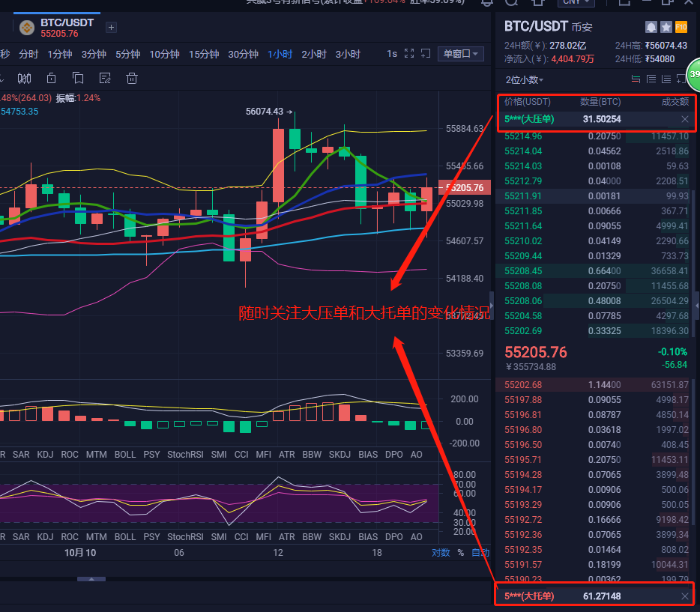Select the 15分钟 timeframe

click(x=204, y=55)
